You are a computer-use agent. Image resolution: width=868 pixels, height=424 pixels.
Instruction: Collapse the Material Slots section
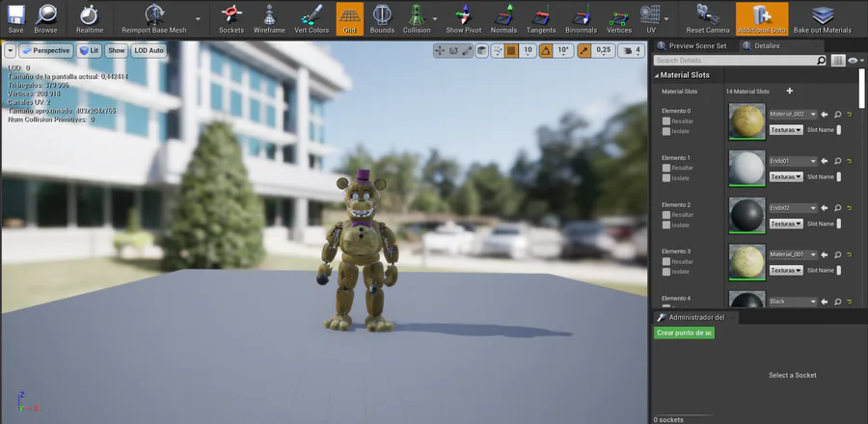point(657,75)
